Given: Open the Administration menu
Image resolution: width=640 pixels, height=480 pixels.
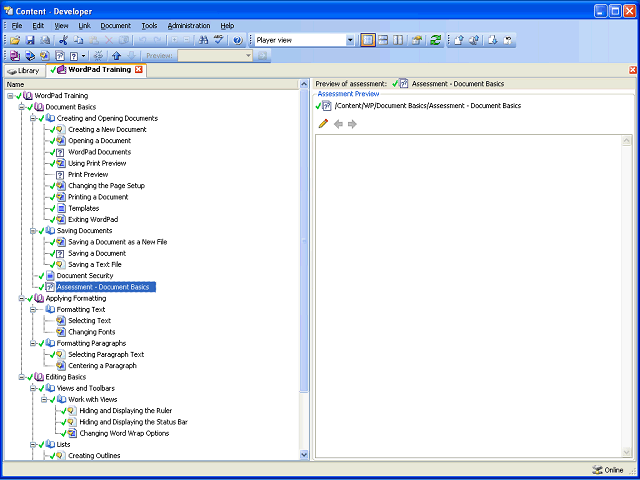Looking at the screenshot, I should click(x=189, y=25).
